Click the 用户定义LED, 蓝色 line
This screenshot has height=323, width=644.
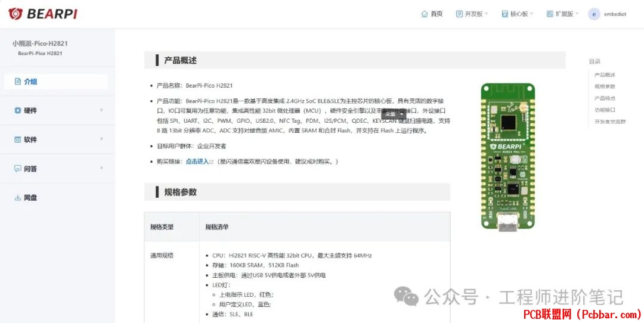click(245, 305)
